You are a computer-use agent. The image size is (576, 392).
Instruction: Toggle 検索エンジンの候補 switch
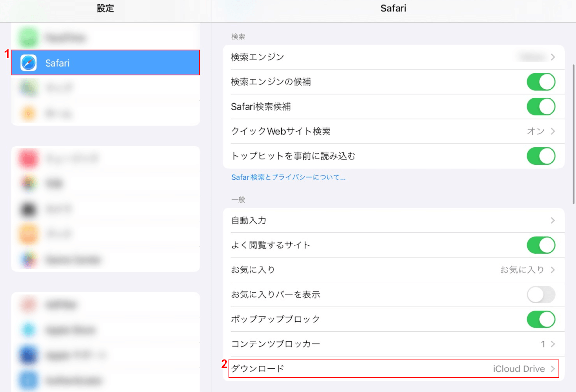[541, 82]
